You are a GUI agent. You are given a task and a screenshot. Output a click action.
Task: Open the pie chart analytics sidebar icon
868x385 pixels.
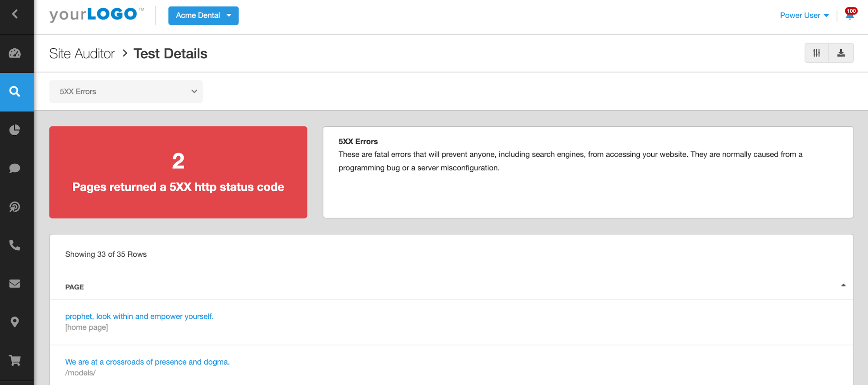[15, 130]
